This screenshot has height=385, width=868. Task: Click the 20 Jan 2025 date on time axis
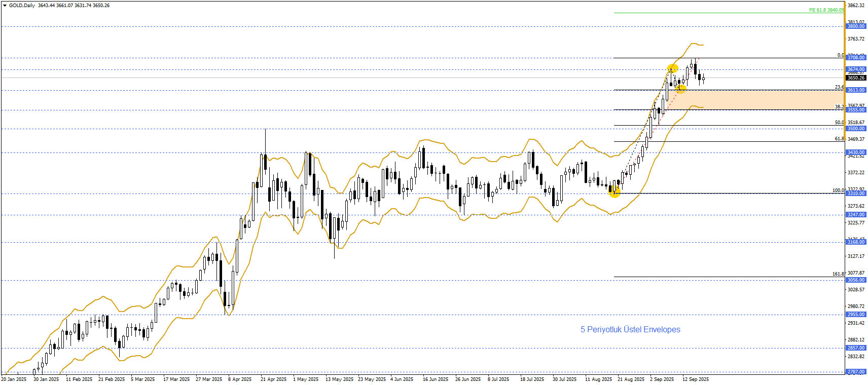(x=14, y=379)
